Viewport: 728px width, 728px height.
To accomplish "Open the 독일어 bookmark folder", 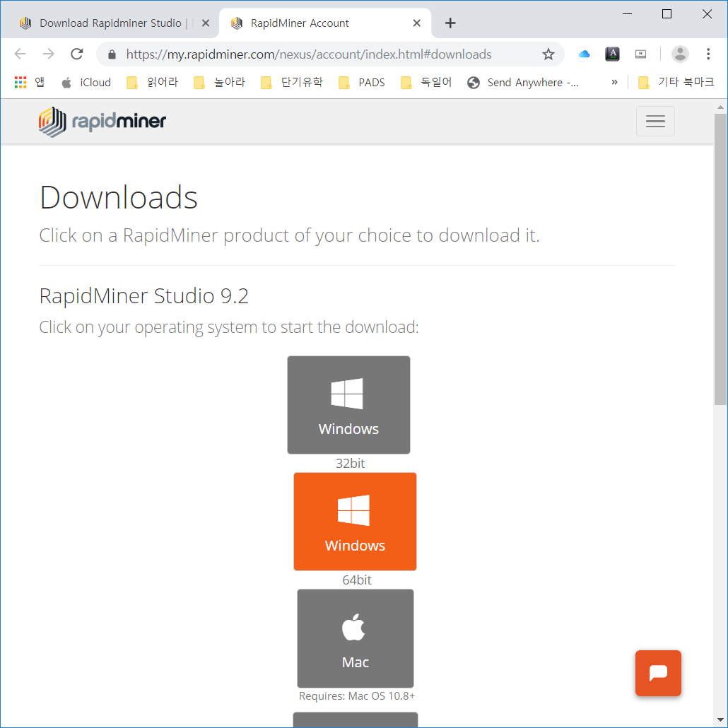I will [x=426, y=82].
